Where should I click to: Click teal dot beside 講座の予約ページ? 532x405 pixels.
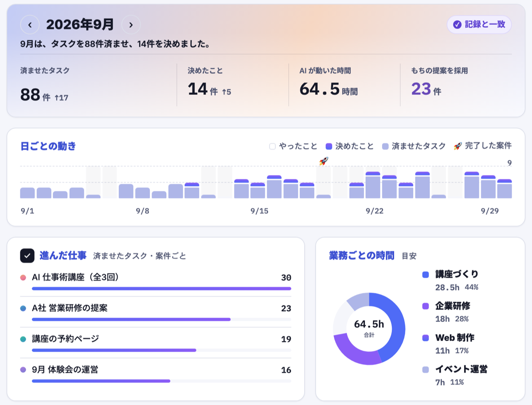(x=23, y=339)
